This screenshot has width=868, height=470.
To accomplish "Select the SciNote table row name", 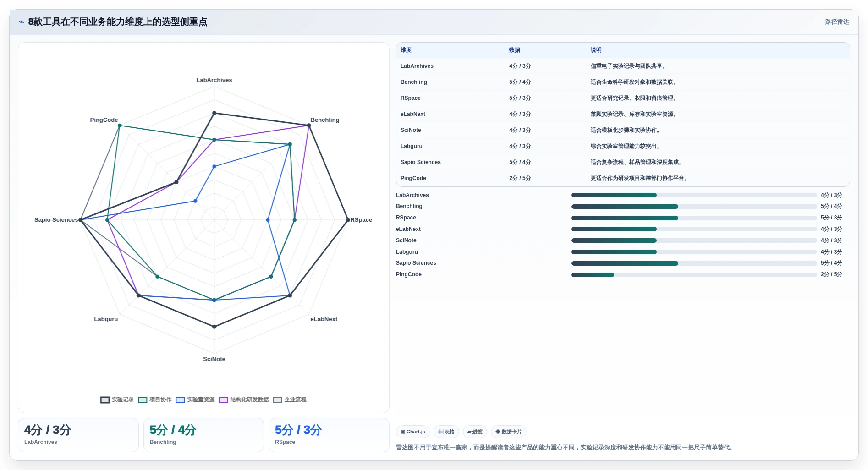I will (411, 130).
